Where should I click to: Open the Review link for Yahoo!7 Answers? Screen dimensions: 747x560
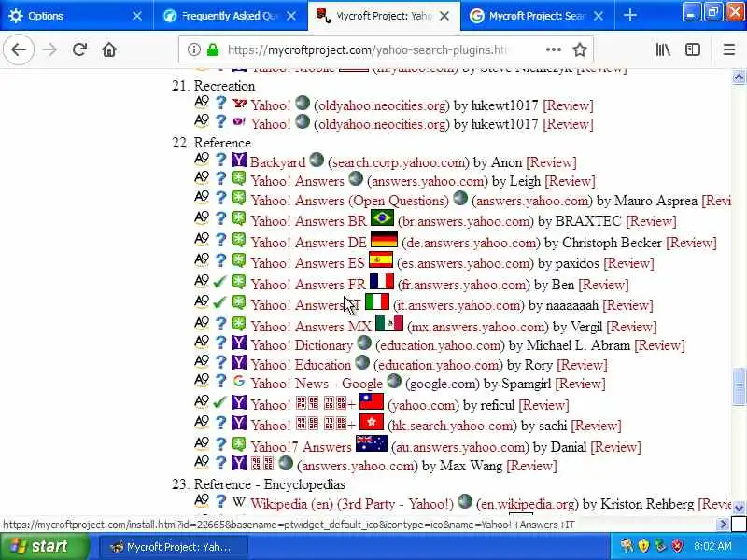[615, 447]
